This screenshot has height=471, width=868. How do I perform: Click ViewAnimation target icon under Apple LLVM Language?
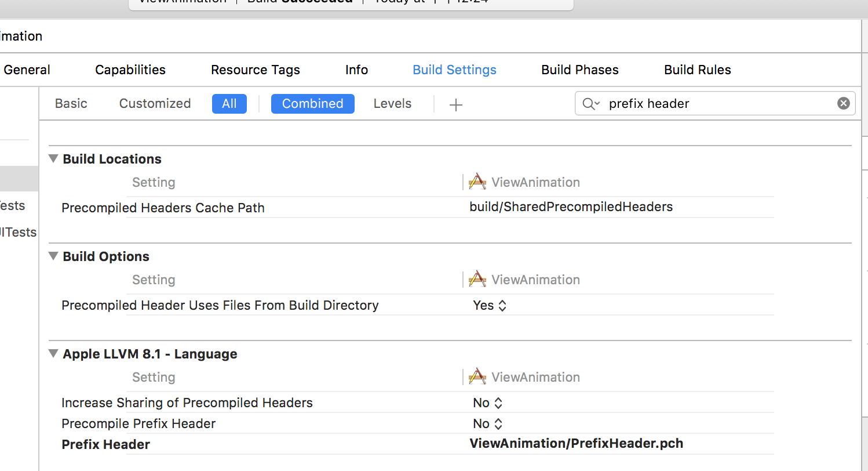click(x=477, y=377)
